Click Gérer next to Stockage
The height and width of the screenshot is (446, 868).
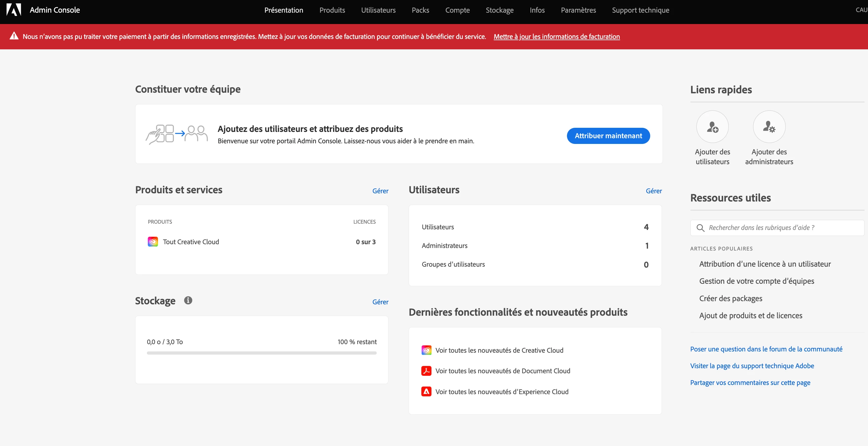click(380, 302)
